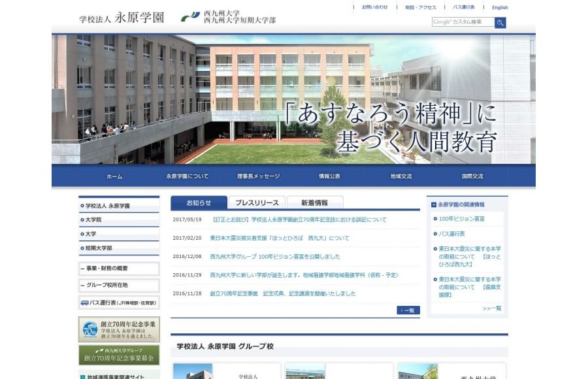Open お問い合わせ in the top links
The image size is (588, 379).
[374, 7]
